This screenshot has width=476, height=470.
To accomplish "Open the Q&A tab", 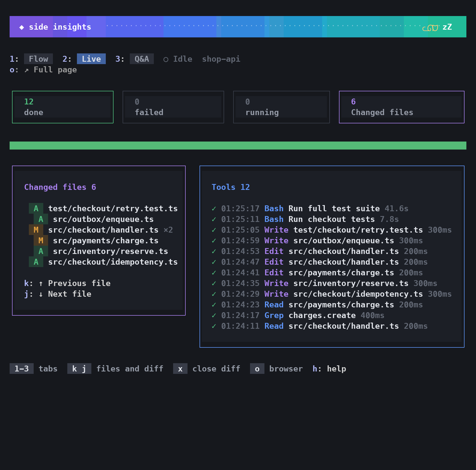I will 142,59.
